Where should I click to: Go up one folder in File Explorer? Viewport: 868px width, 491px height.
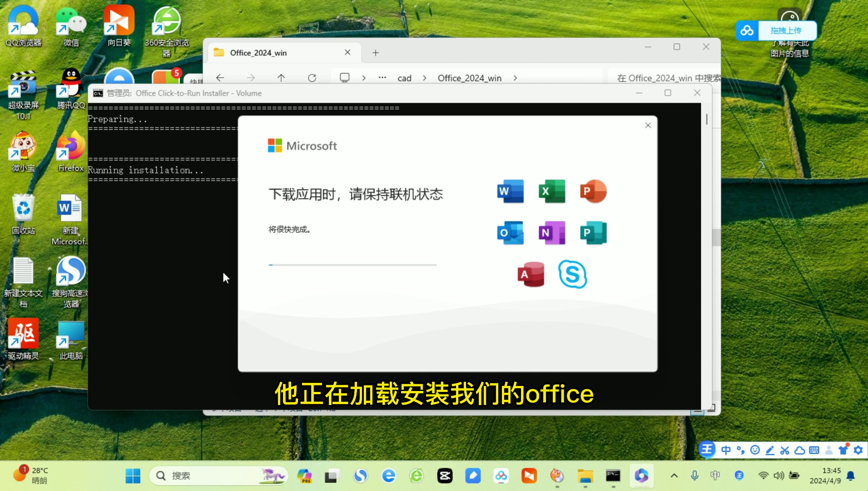pyautogui.click(x=281, y=78)
